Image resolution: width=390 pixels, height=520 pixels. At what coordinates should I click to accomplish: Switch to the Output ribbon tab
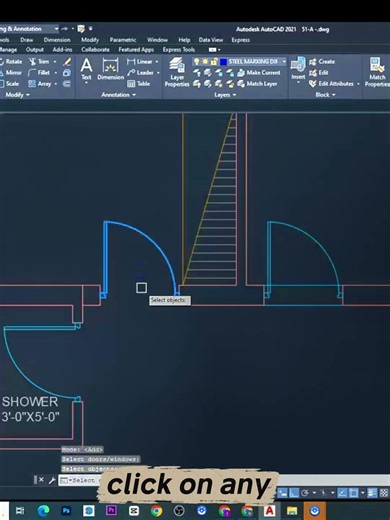click(35, 50)
